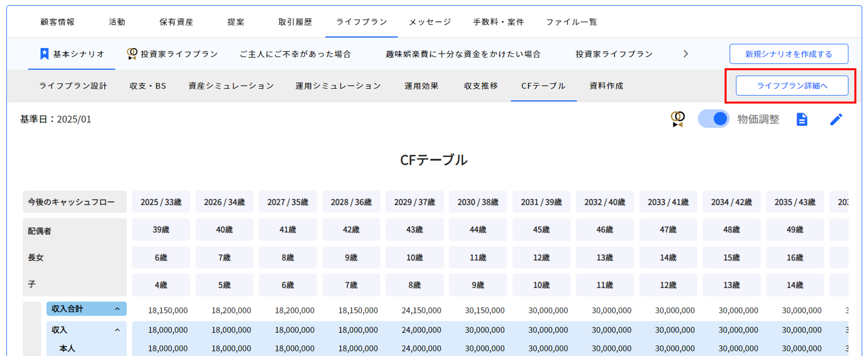Click the 2030 / 38歳 column header
Viewport: 868px width, 356px height.
pyautogui.click(x=477, y=202)
